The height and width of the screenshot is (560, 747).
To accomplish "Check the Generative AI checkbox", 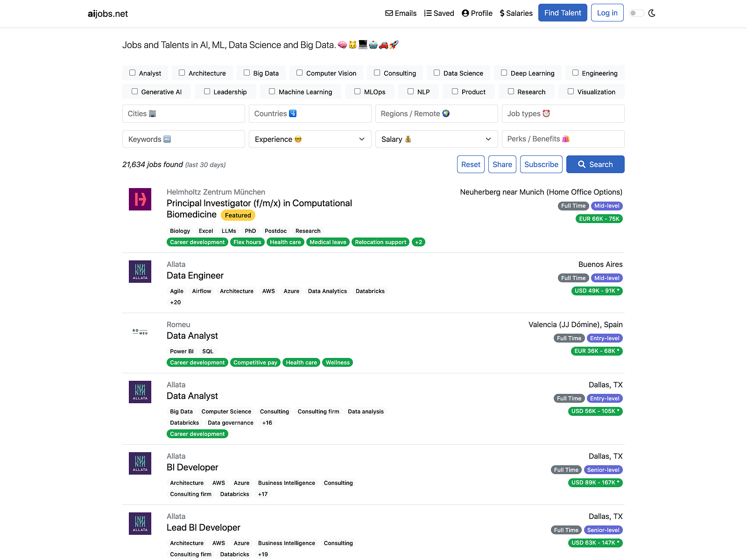I will pyautogui.click(x=135, y=91).
